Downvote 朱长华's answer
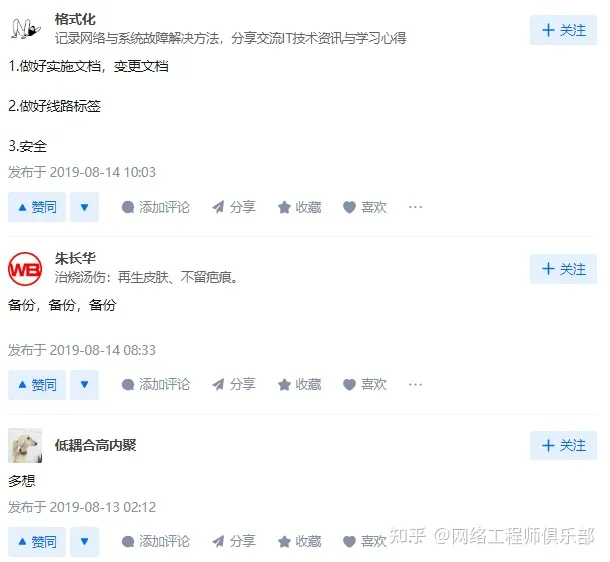This screenshot has height=562, width=610. tap(84, 385)
